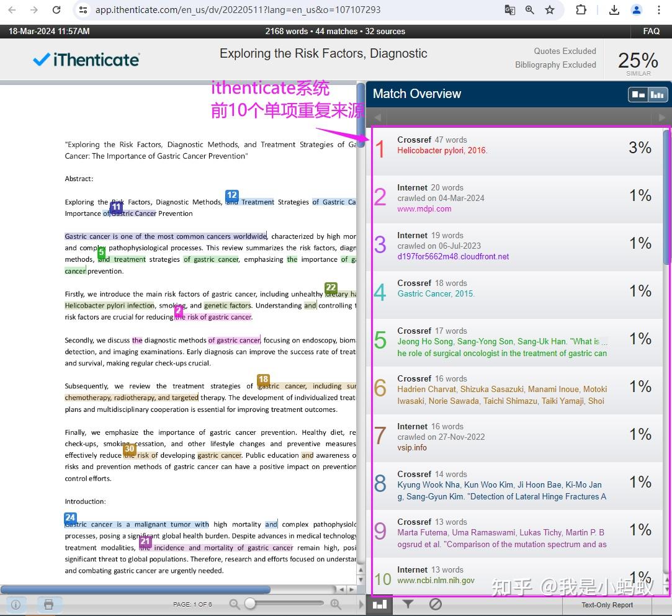The width and height of the screenshot is (672, 616).
Task: Click the left arrow in Match Overview bar
Action: [x=377, y=117]
